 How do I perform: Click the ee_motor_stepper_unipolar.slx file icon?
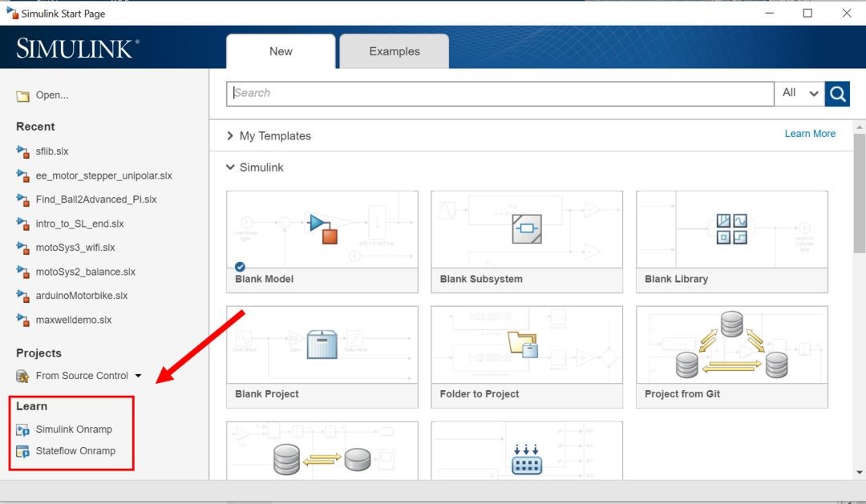tap(22, 175)
